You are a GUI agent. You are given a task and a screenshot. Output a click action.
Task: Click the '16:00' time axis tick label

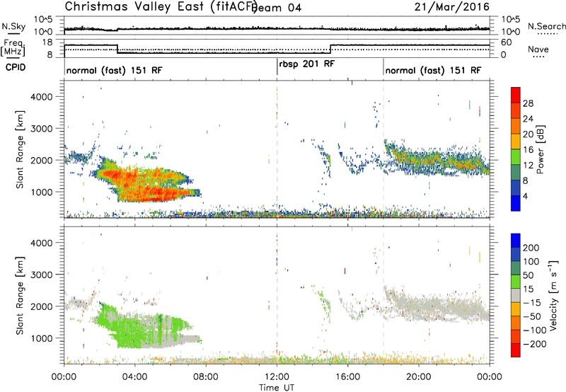[x=348, y=377]
